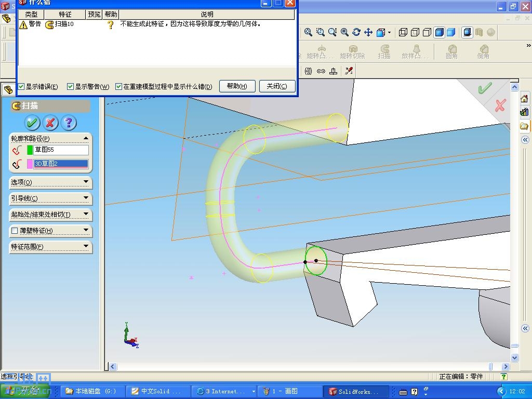
Task: Click the coil-shaped toolbar icon
Action: click(x=308, y=71)
